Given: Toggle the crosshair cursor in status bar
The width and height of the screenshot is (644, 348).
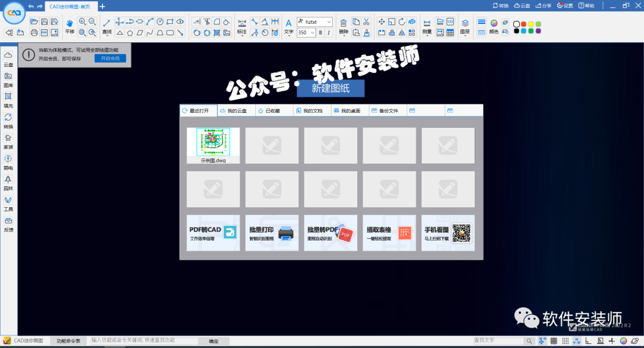Looking at the screenshot, I should point(612,341).
